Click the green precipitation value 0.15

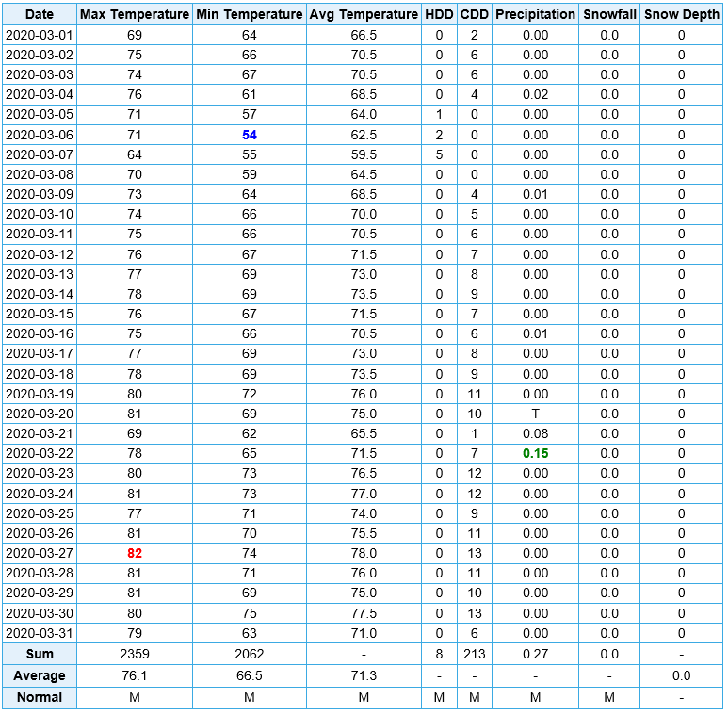click(x=535, y=454)
